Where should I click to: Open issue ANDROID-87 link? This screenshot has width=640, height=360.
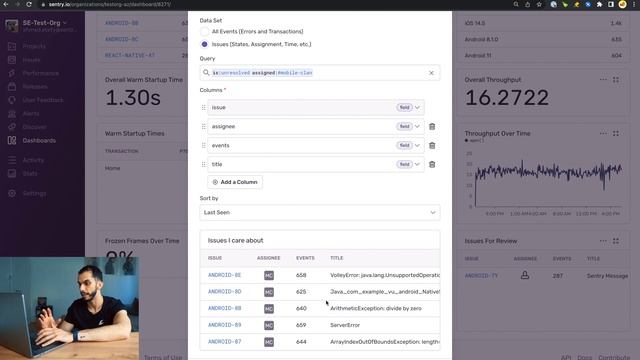pos(224,342)
